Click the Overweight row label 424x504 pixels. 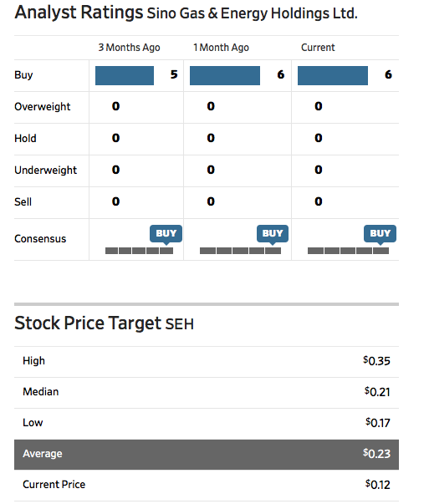point(42,107)
